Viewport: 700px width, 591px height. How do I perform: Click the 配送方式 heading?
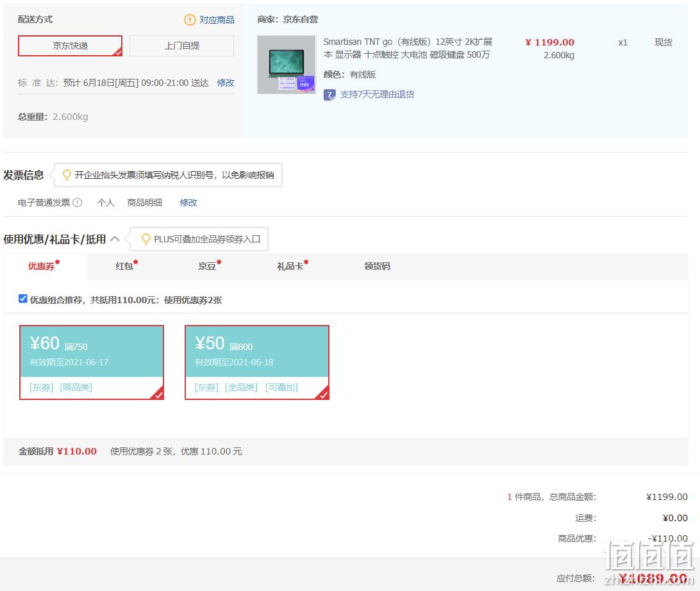35,19
